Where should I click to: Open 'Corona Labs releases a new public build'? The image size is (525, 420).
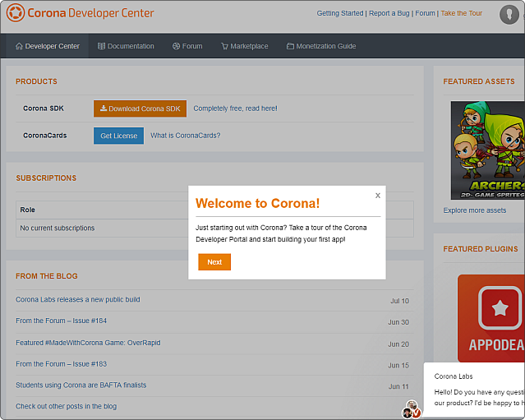click(x=78, y=299)
